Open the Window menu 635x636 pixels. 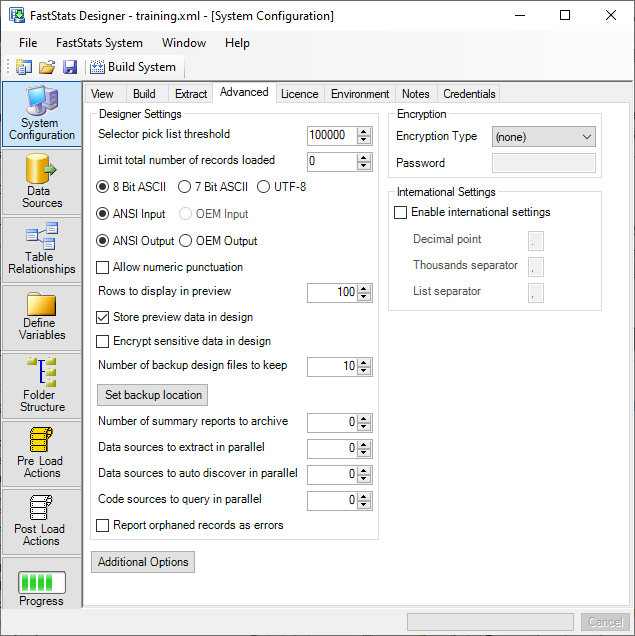[184, 43]
